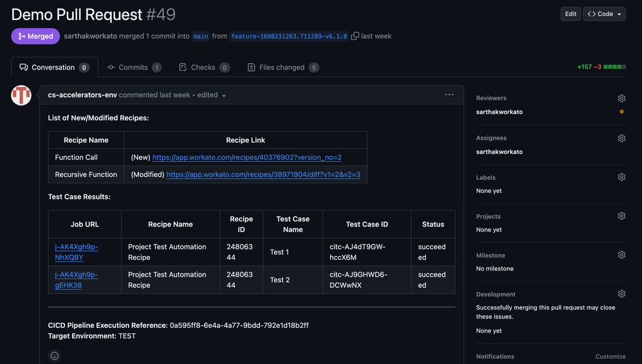The image size is (642, 364).
Task: Add an emoji reaction to the comment
Action: click(55, 356)
